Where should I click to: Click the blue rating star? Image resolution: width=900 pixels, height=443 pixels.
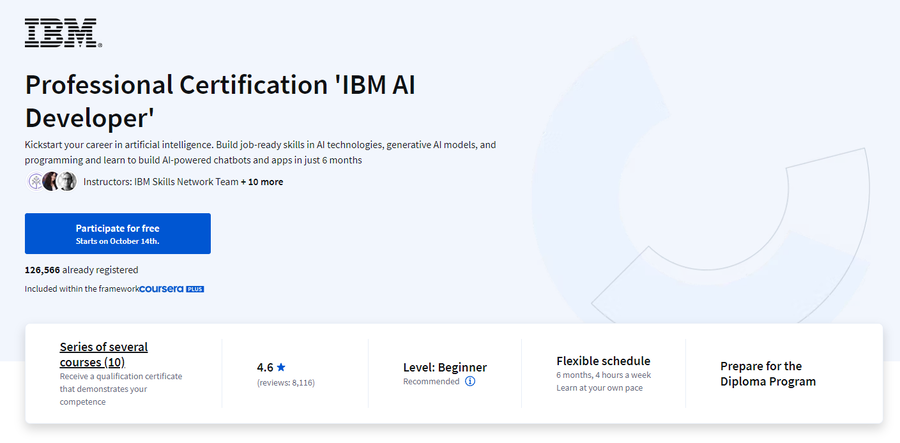point(281,367)
